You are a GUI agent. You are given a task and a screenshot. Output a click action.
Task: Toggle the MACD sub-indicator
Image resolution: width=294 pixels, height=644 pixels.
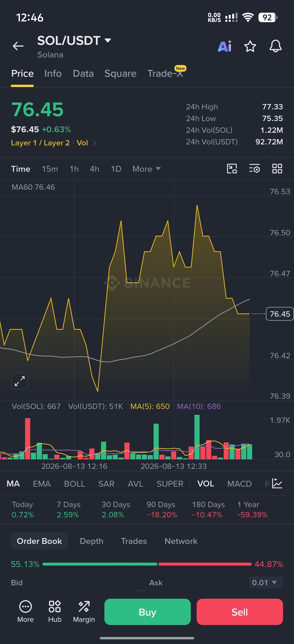tap(239, 483)
